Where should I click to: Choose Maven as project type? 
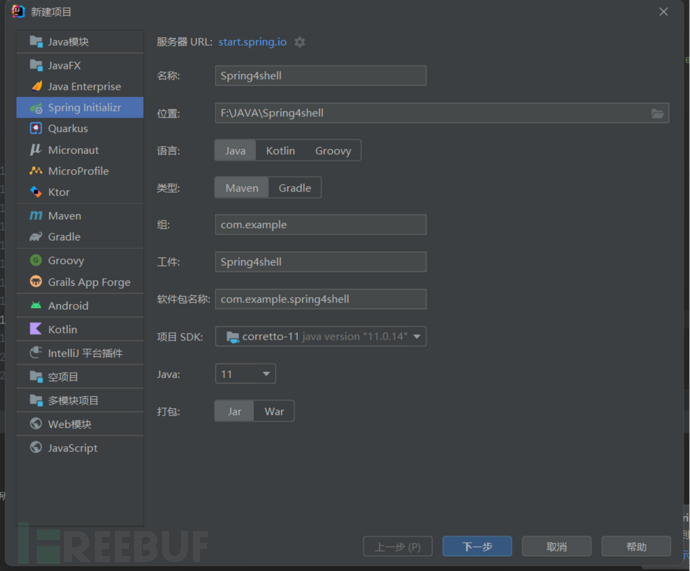point(242,188)
